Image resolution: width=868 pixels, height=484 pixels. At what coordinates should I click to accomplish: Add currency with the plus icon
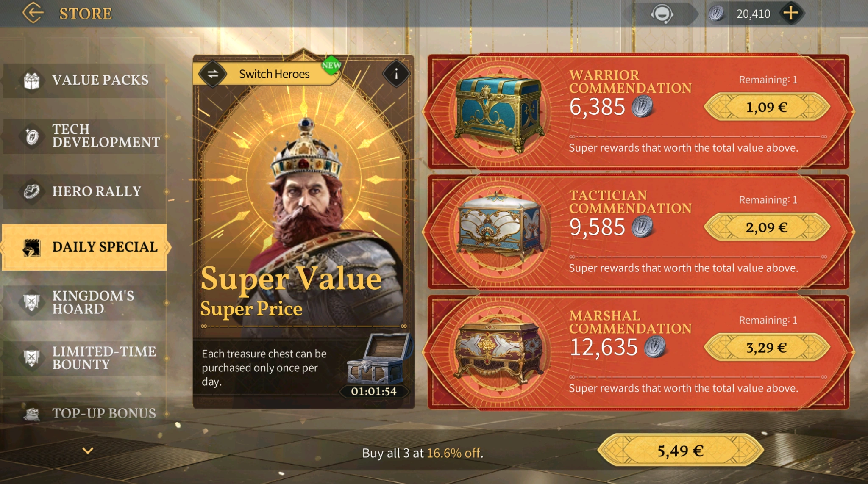(791, 13)
